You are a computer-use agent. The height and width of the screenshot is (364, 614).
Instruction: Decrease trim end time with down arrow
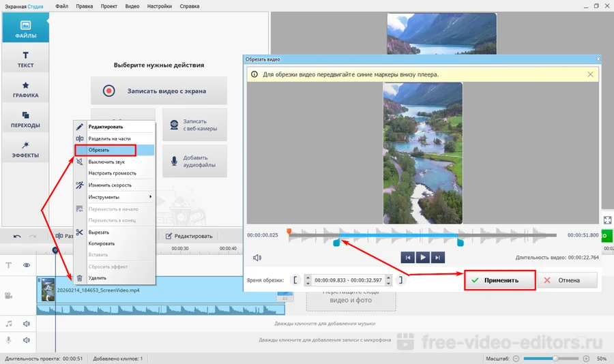tap(388, 283)
